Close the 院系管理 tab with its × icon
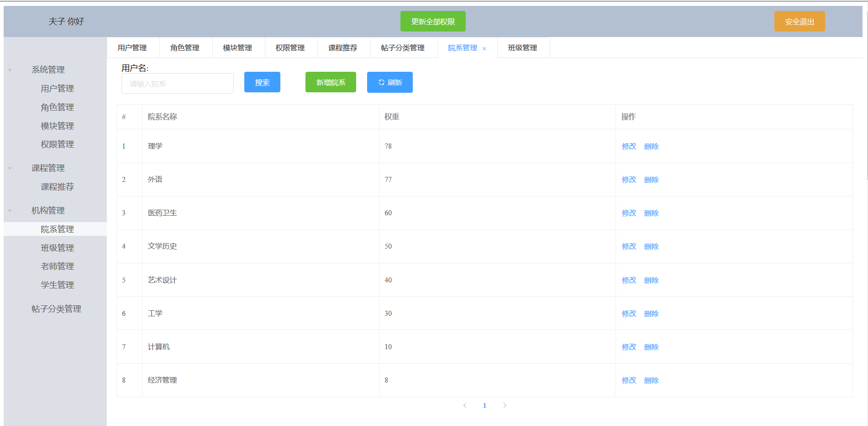This screenshot has height=426, width=868. pyautogui.click(x=485, y=48)
